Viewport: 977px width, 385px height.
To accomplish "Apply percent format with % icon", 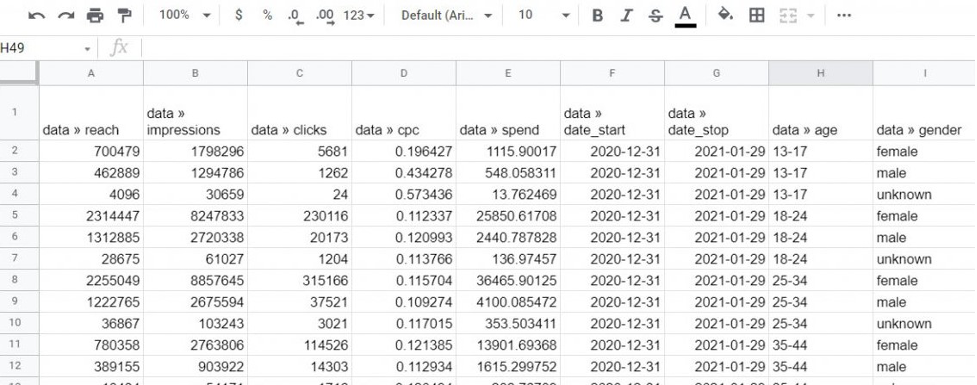I will [267, 15].
